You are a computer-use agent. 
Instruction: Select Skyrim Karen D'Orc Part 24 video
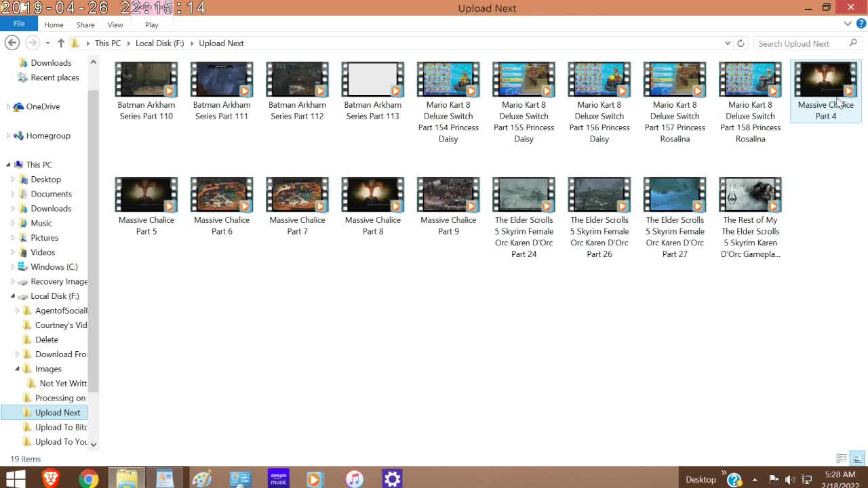tap(524, 218)
